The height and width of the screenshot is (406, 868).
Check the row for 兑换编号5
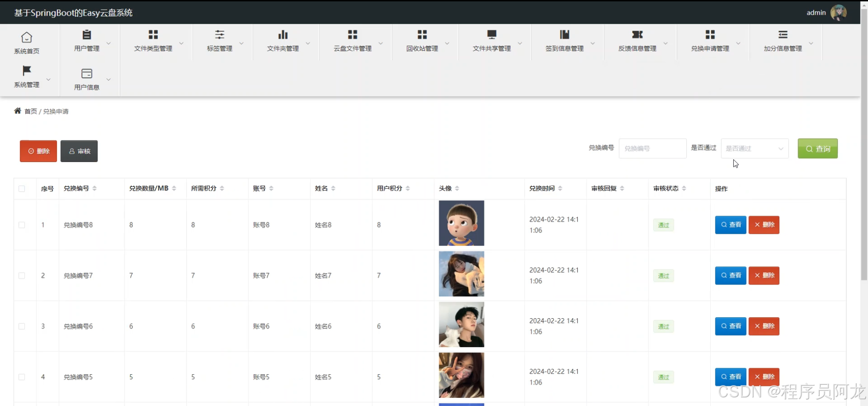tap(22, 377)
